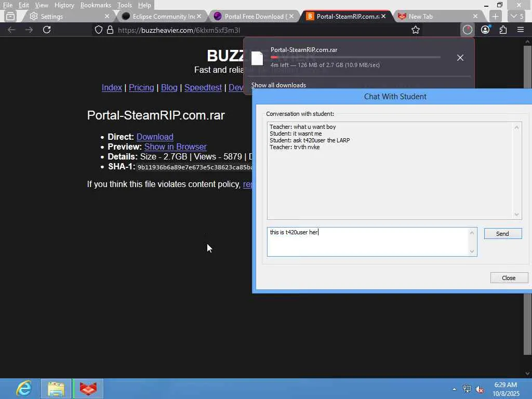Close the Settings tab
The height and width of the screenshot is (399, 532).
[x=107, y=16]
